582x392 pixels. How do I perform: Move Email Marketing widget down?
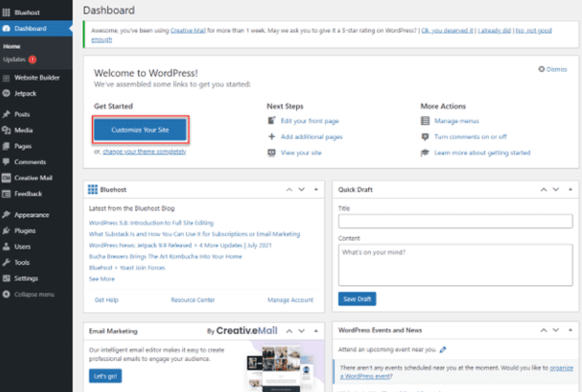(x=302, y=331)
